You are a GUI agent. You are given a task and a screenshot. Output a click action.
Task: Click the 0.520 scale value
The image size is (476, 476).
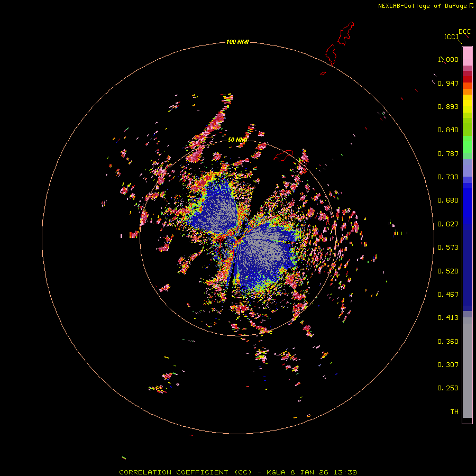click(x=448, y=271)
